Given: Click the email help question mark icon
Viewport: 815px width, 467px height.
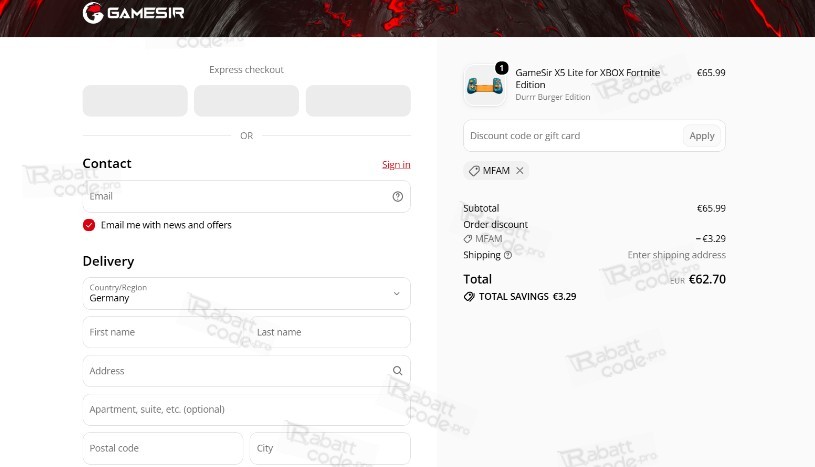Looking at the screenshot, I should [398, 197].
